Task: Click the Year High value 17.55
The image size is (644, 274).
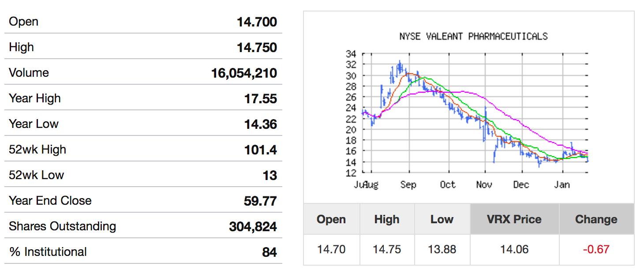Action: click(260, 99)
